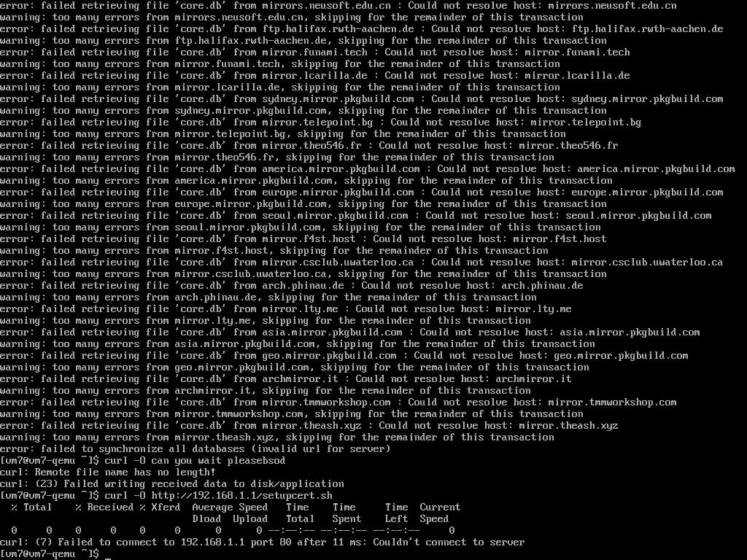
Task: Click the '(23) Failed writing received data' message
Action: [172, 484]
